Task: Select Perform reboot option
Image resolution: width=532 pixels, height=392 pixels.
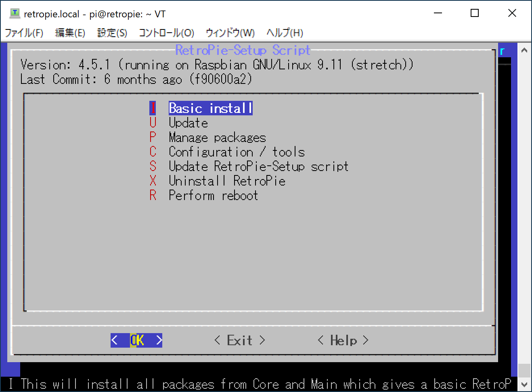Action: point(213,195)
